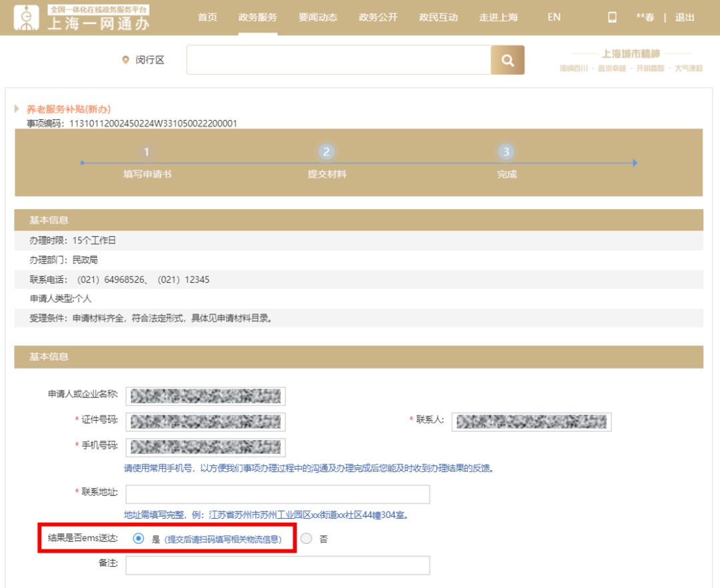Open the 政务服务 nav tab
Image resolution: width=720 pixels, height=588 pixels.
click(257, 17)
